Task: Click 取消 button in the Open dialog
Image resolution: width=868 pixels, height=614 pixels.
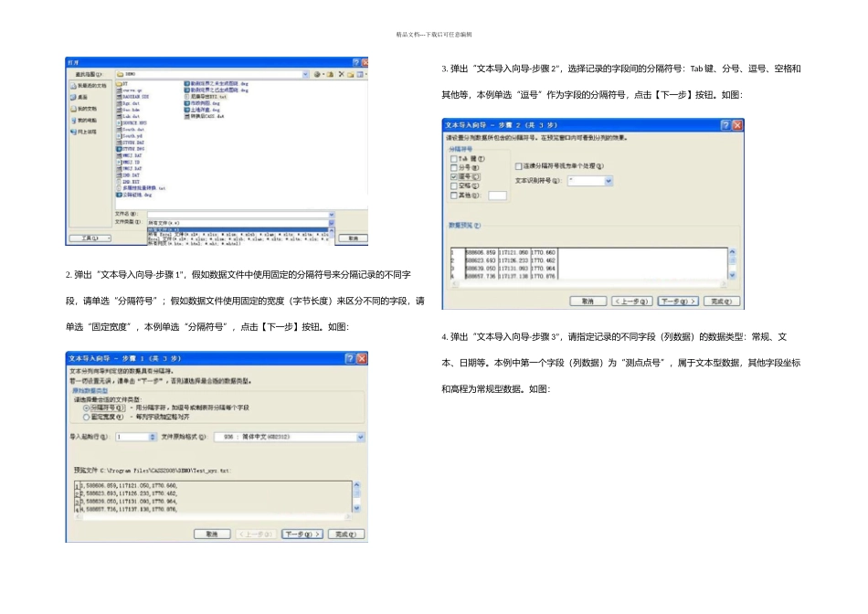Action: tap(354, 238)
